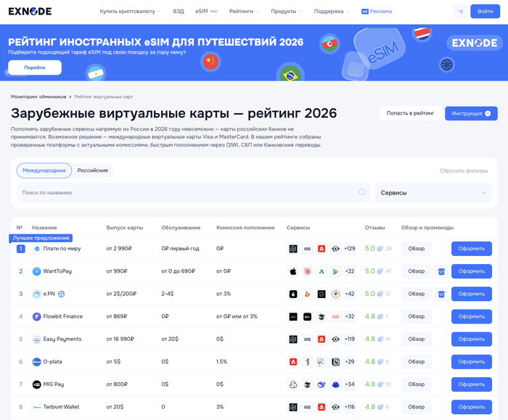Click the Google Play icon in WantToPay row
This screenshot has height=420, width=508.
coord(335,271)
